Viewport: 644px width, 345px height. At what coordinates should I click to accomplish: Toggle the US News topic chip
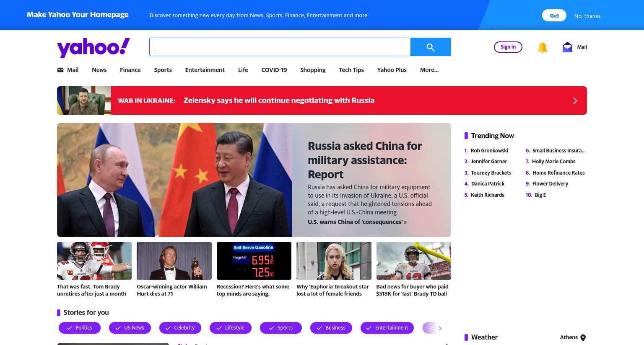click(130, 328)
